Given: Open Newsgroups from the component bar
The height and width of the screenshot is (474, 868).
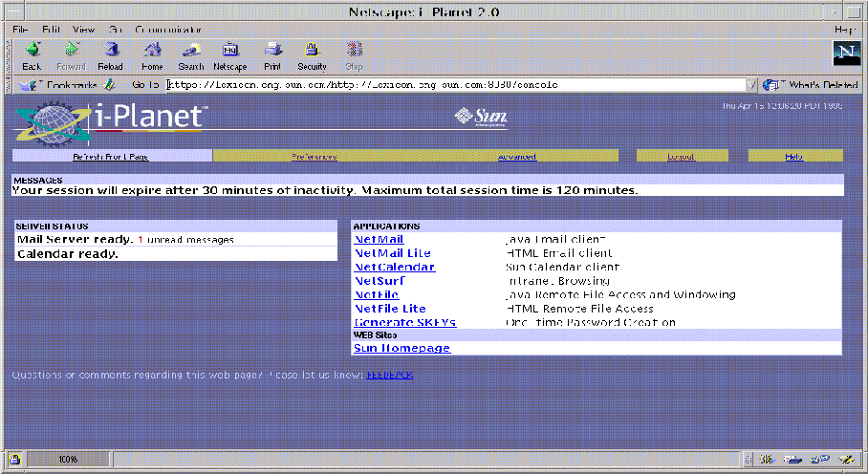Looking at the screenshot, I should [x=820, y=459].
